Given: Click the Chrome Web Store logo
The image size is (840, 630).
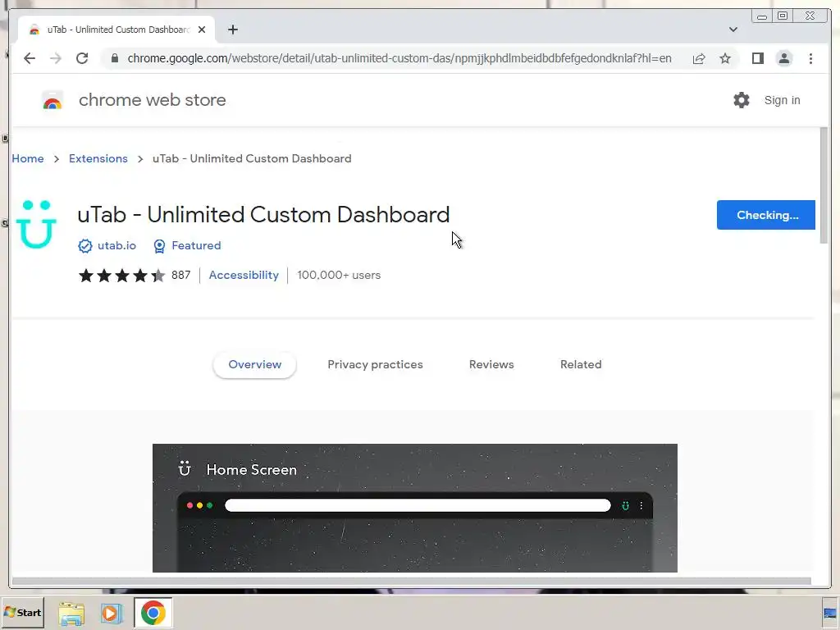Looking at the screenshot, I should [52, 100].
